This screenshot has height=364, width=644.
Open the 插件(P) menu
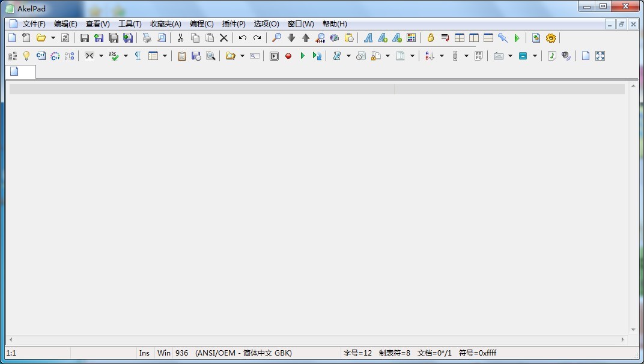[x=234, y=24]
